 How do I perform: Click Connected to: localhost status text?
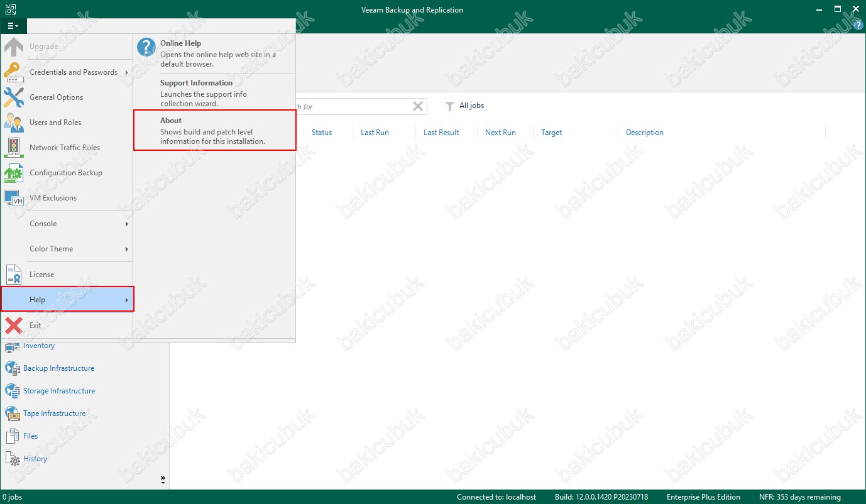[x=496, y=497]
